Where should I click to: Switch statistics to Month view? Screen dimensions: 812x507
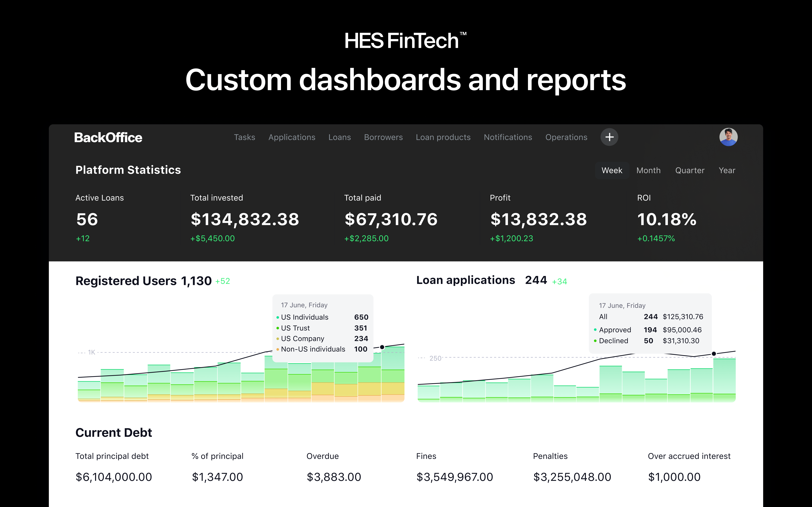(648, 170)
